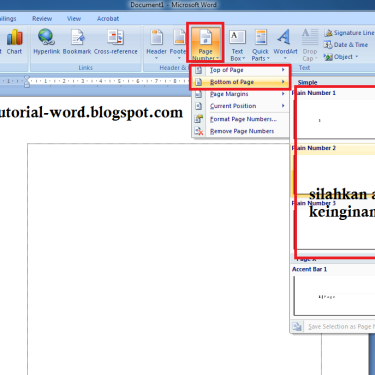Click the Hyperlink globe icon
The width and height of the screenshot is (375, 375).
tap(46, 37)
